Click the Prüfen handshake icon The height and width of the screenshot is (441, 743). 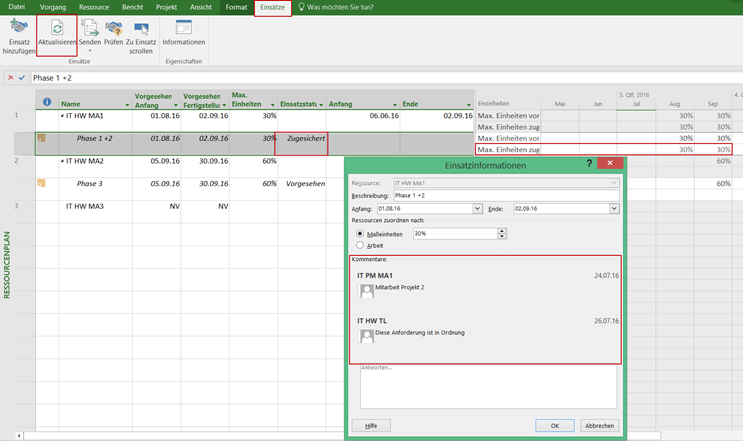pos(114,28)
